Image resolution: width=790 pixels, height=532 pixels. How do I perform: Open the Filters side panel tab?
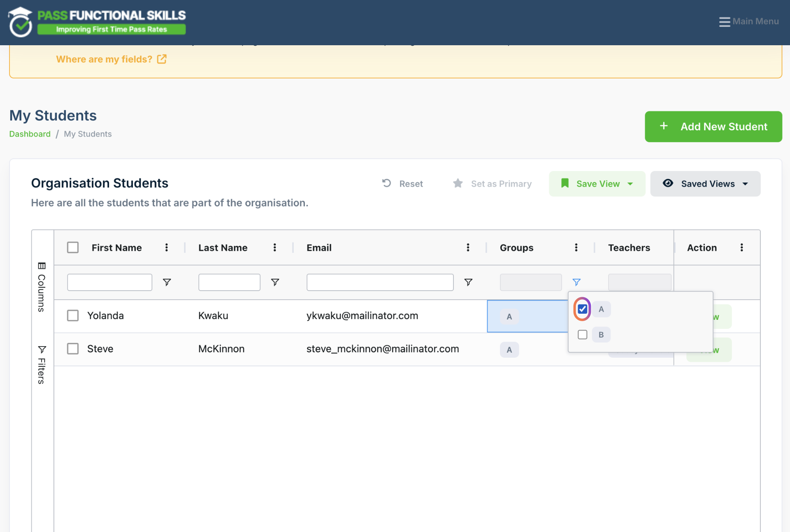click(x=42, y=365)
